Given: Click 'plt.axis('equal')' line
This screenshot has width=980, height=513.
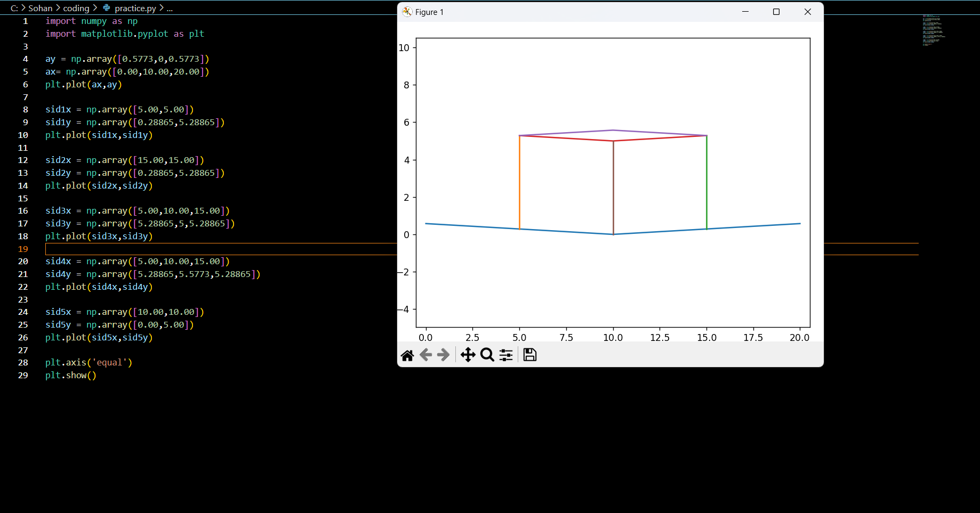Looking at the screenshot, I should tap(89, 362).
